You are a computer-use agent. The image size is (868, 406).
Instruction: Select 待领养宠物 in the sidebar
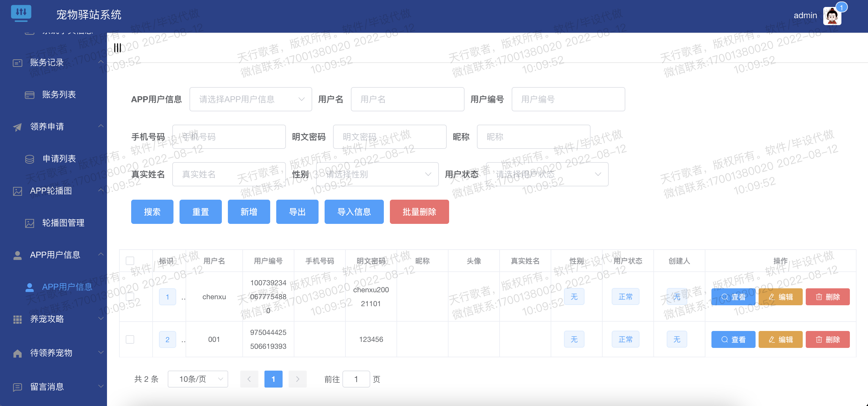[x=50, y=352]
